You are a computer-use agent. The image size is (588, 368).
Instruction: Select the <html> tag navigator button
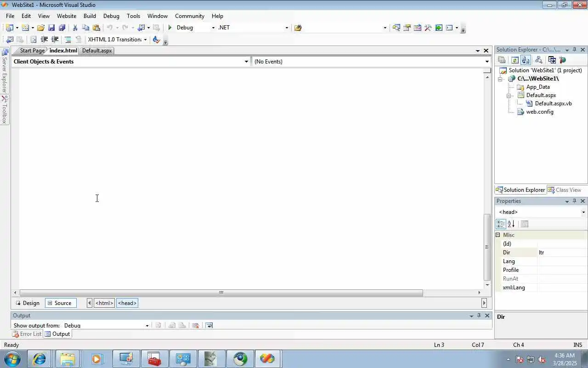click(104, 303)
